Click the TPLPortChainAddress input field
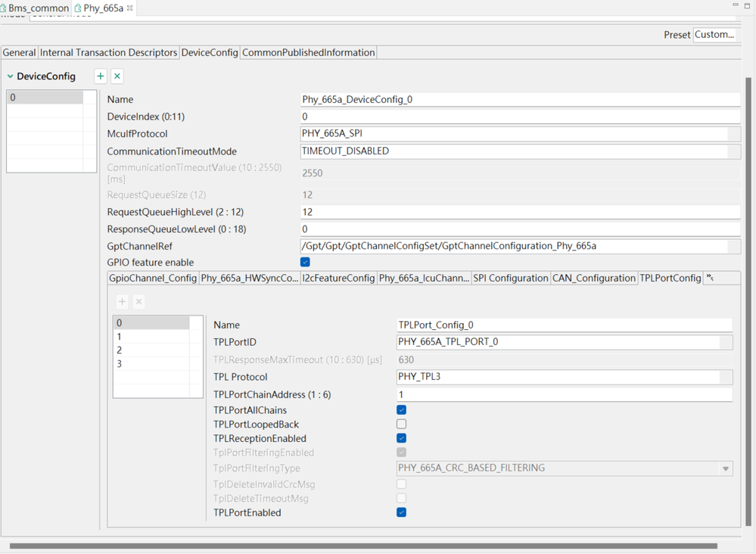The image size is (756, 554). pyautogui.click(x=564, y=394)
